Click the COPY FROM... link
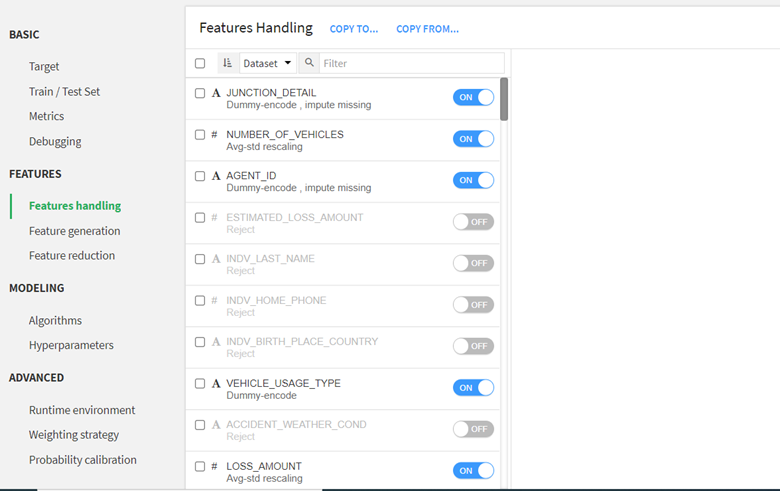Screen dimensions: 780x491 (x=427, y=29)
